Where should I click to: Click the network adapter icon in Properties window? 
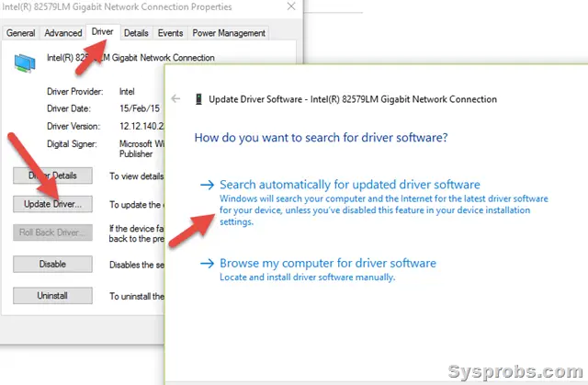tap(25, 62)
